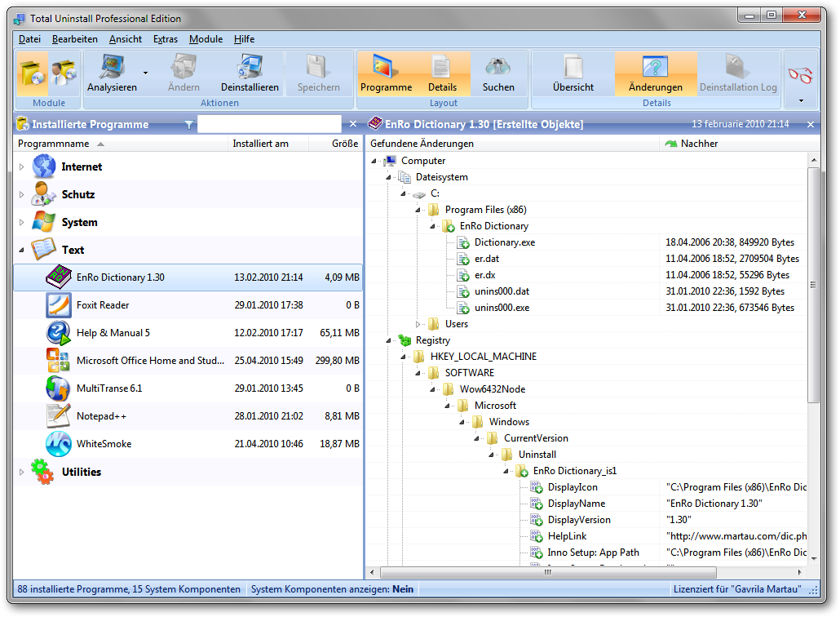Click the horizontal scrollbar thumb in changes pane
The image size is (840, 617).
pyautogui.click(x=547, y=572)
